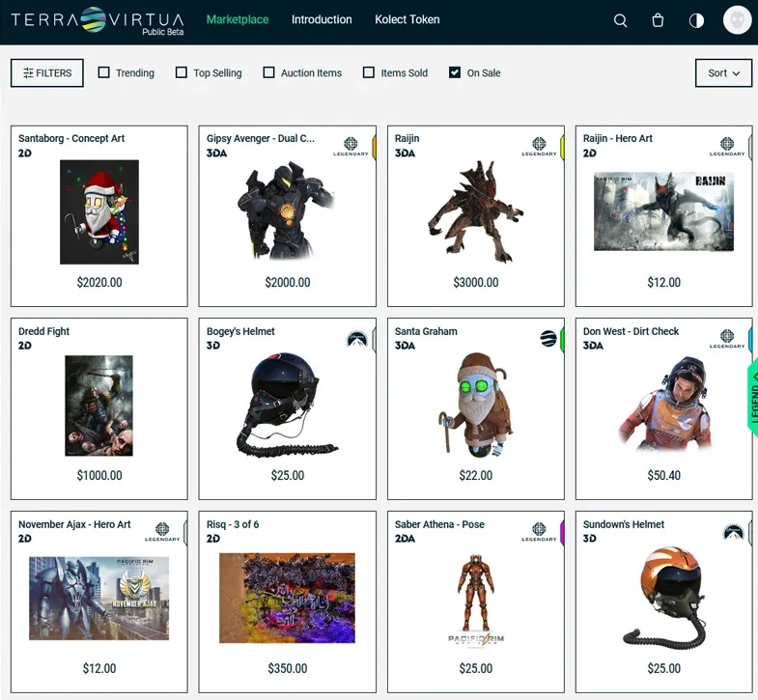The image size is (758, 700).
Task: Tick the Auction Items checkbox
Action: tap(269, 72)
